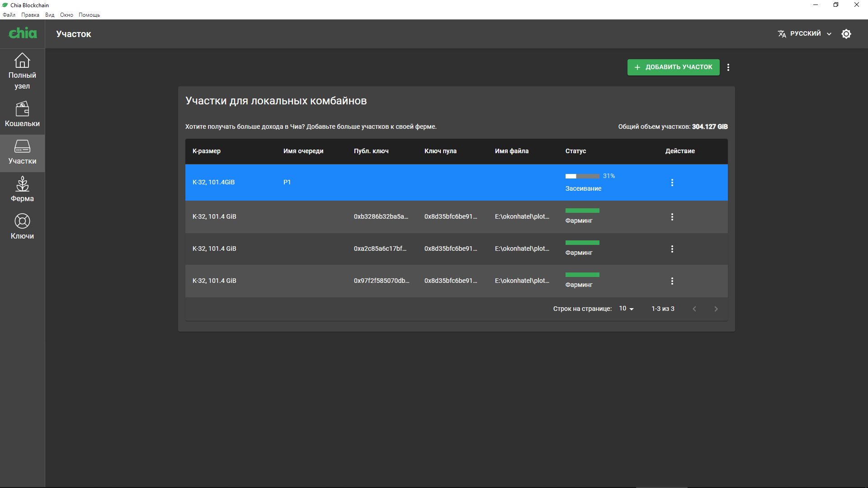Viewport: 868px width, 488px height.
Task: Toggle theme with the brightness icon
Action: click(846, 34)
